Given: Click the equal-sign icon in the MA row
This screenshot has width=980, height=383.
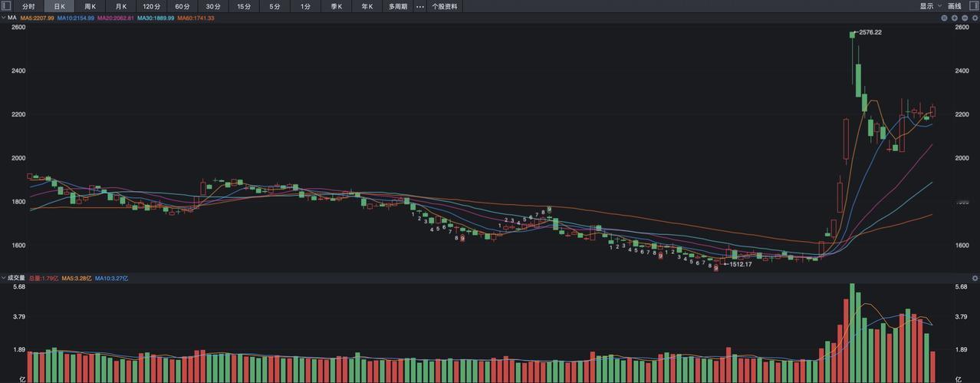Looking at the screenshot, I should 945,18.
